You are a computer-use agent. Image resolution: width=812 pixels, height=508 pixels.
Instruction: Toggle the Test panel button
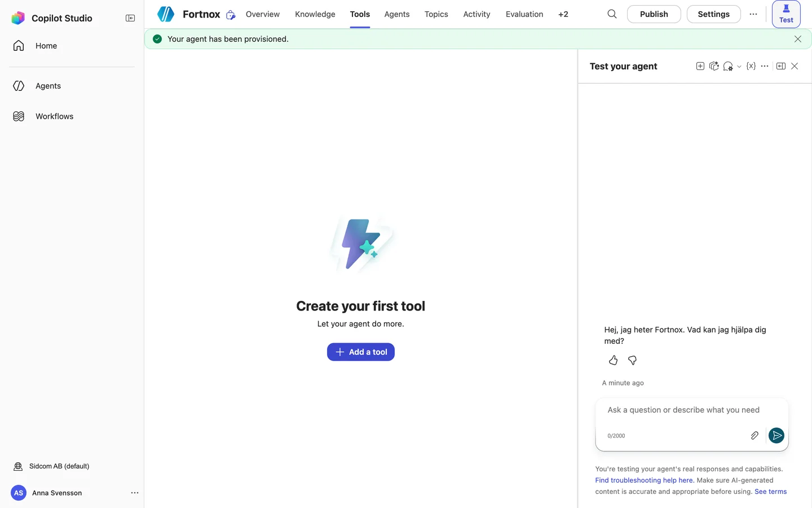pos(786,14)
